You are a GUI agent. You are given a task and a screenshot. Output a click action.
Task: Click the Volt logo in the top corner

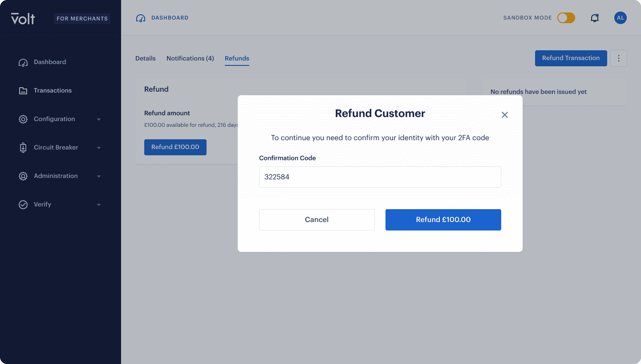(x=23, y=18)
